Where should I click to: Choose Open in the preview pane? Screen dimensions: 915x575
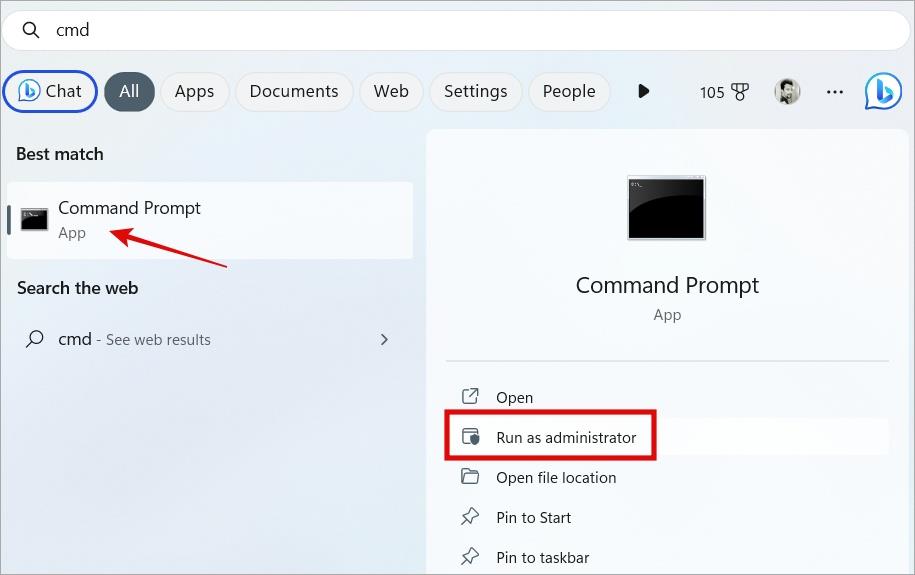click(668, 397)
